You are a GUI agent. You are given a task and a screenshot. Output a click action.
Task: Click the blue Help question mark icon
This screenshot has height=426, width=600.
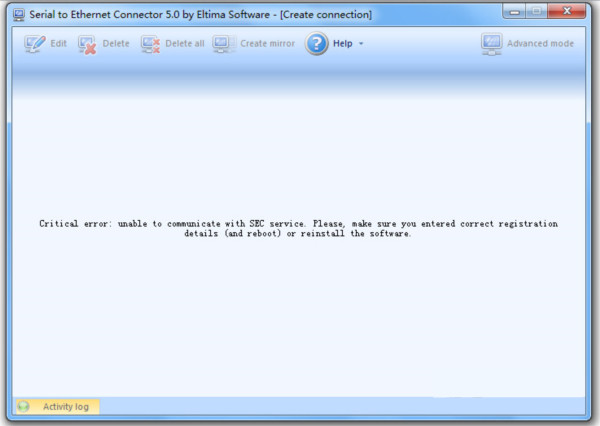[x=317, y=44]
